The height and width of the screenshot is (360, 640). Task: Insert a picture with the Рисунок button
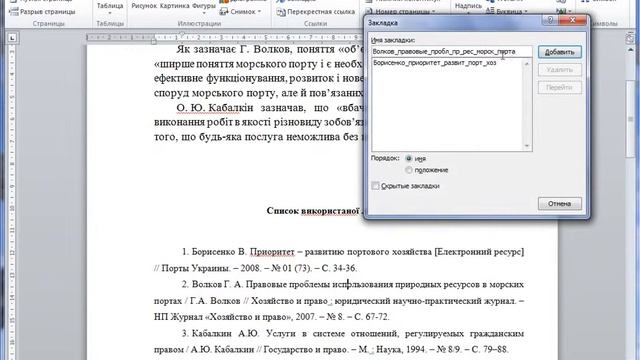pyautogui.click(x=144, y=6)
